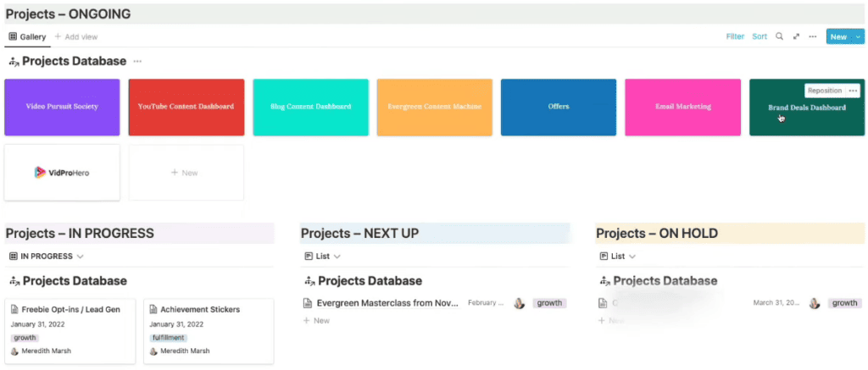Screen dimensions: 868x370
Task: Click the avatar in ON HOLD list row
Action: (x=815, y=303)
